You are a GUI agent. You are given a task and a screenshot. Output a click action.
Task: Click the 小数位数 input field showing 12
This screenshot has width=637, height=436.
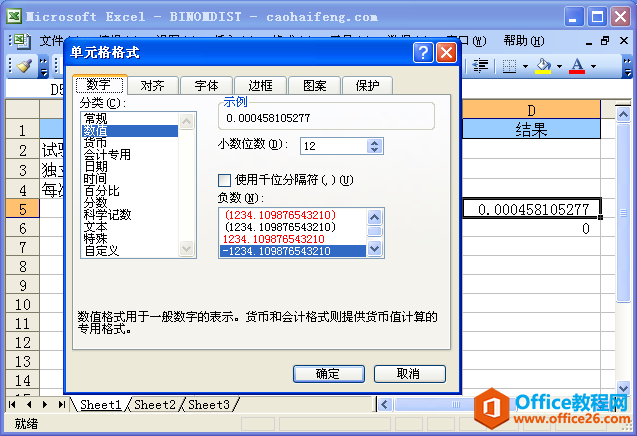pyautogui.click(x=334, y=146)
